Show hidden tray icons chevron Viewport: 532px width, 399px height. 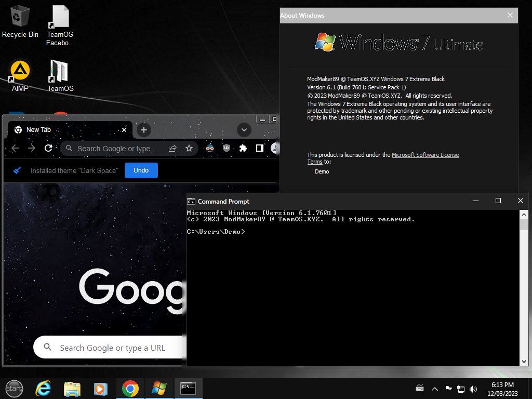click(434, 389)
